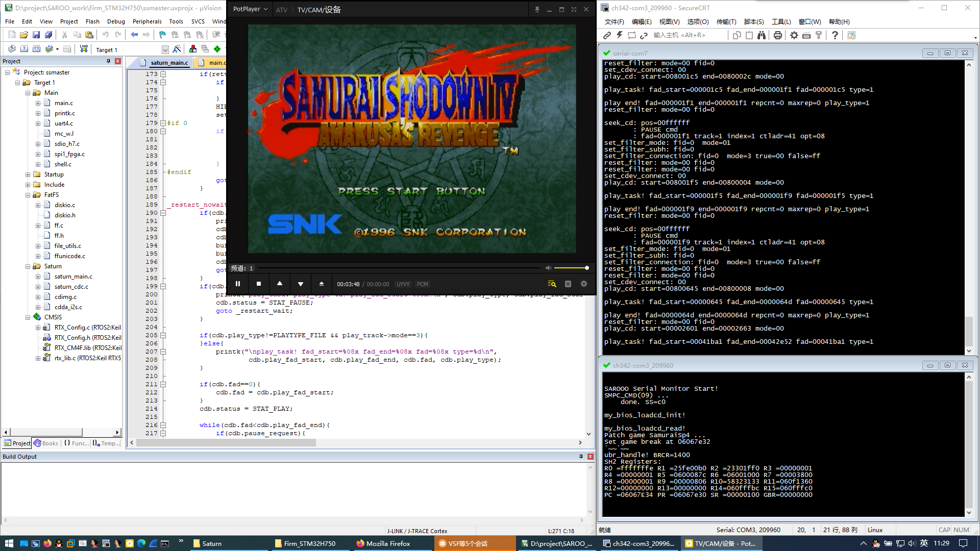The image size is (980, 551).
Task: Open the Peripherals menu in Keil
Action: coord(146,21)
